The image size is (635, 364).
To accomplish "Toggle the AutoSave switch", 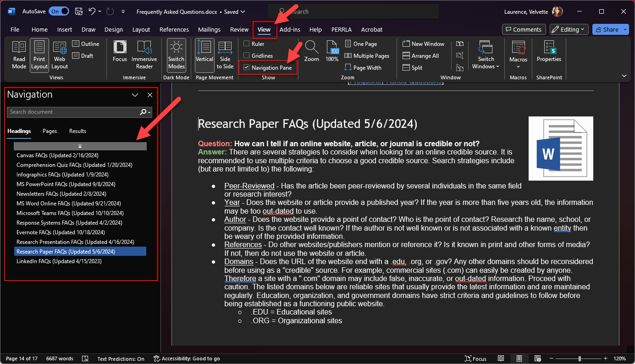I will [x=59, y=11].
